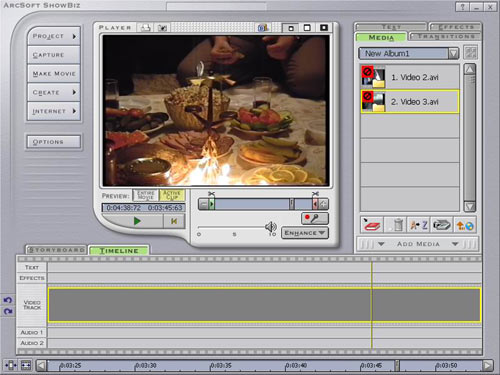Image resolution: width=500 pixels, height=375 pixels.
Task: Expand the Internet menu
Action: click(x=54, y=111)
